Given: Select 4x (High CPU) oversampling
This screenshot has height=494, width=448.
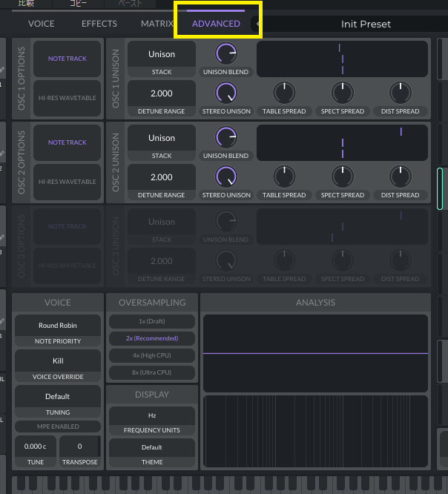Looking at the screenshot, I should [x=152, y=355].
